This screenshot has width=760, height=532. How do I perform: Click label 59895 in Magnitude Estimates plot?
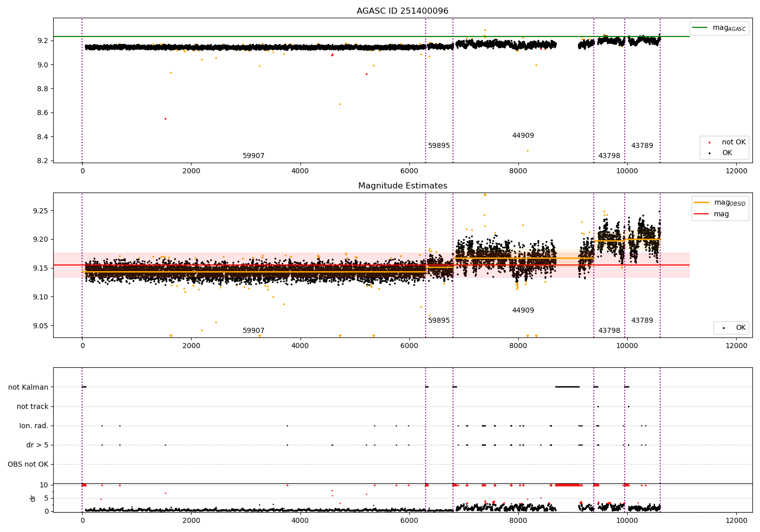tap(439, 321)
